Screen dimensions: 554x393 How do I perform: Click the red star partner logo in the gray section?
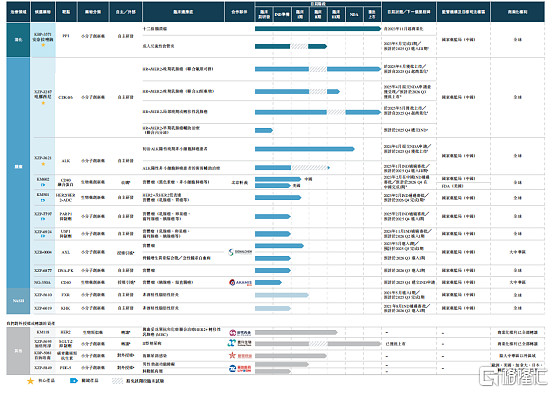tap(240, 355)
